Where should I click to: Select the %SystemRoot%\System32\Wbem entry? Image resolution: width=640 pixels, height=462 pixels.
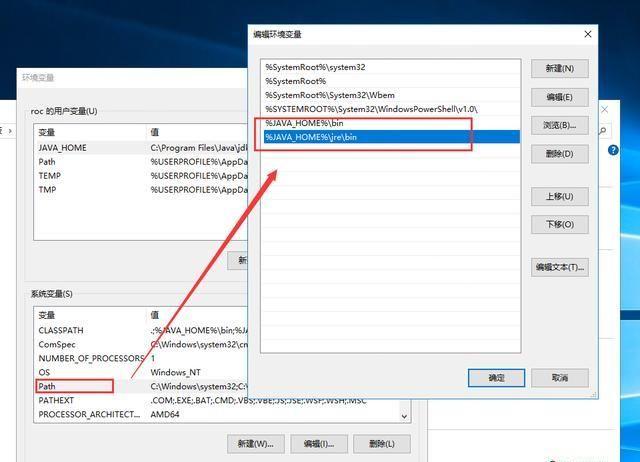[x=391, y=95]
